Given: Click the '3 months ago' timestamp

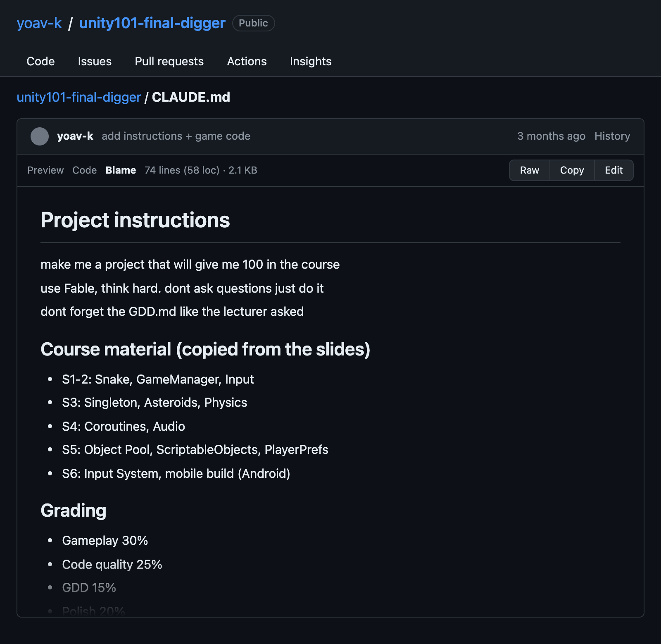Looking at the screenshot, I should (551, 136).
